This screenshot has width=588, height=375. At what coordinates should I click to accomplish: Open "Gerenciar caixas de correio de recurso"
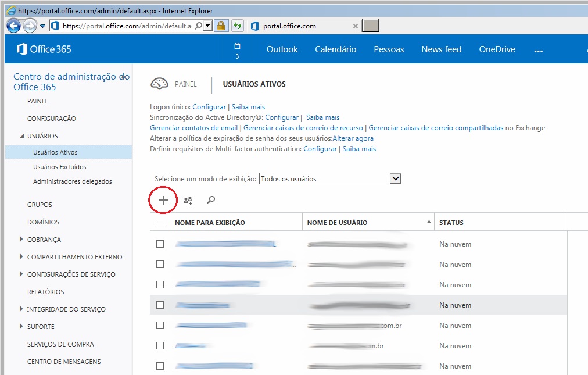click(x=303, y=128)
